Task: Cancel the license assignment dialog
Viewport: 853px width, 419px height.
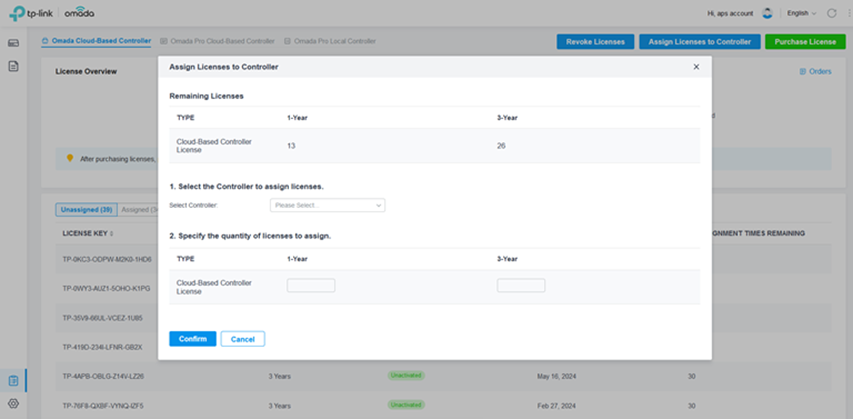Action: click(243, 339)
